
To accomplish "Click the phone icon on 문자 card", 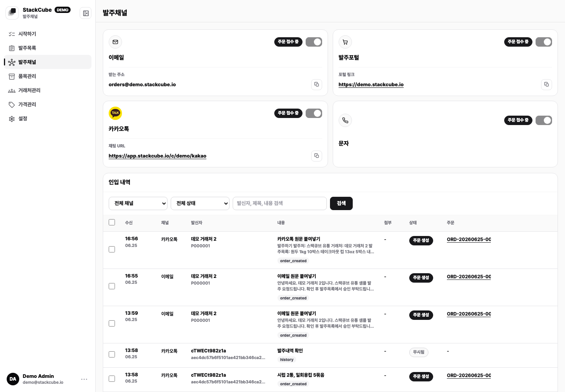I will pyautogui.click(x=345, y=120).
